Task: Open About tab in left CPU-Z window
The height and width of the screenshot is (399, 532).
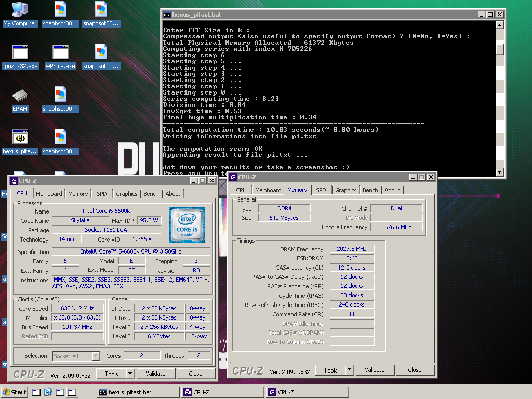Action: (172, 194)
